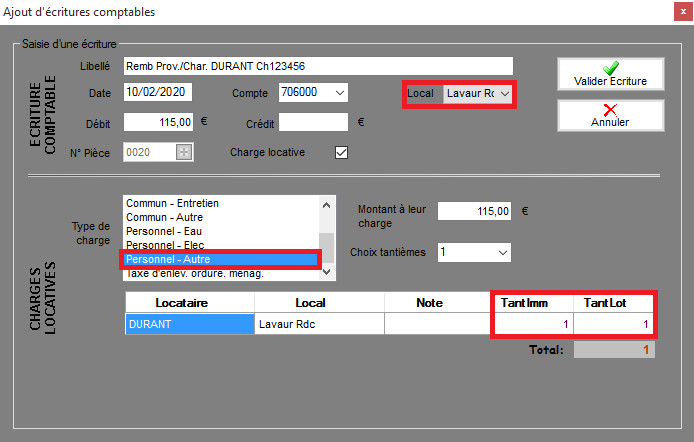Screen dimensions: 694x442
Task: Select Personnel - Autre charge type
Action: 220,259
